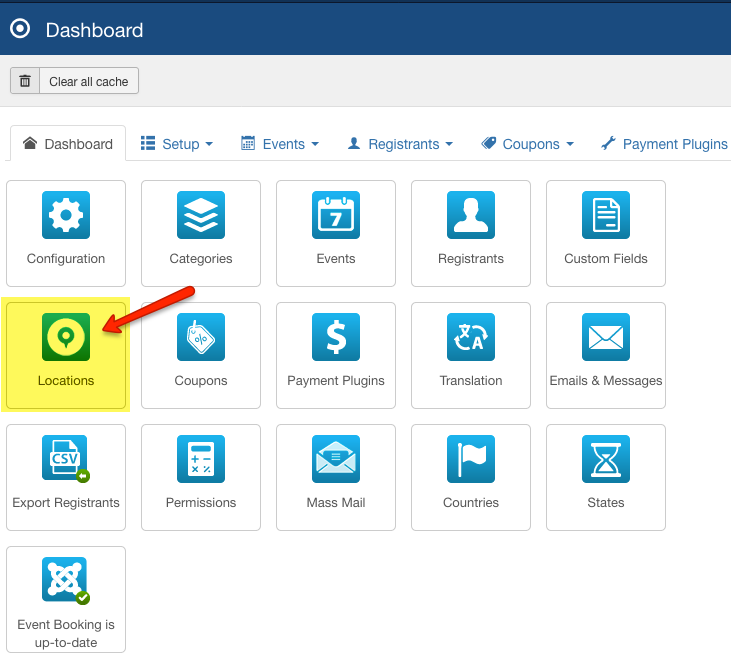Switch to the Dashboard tab
The image size is (731, 658).
click(68, 144)
